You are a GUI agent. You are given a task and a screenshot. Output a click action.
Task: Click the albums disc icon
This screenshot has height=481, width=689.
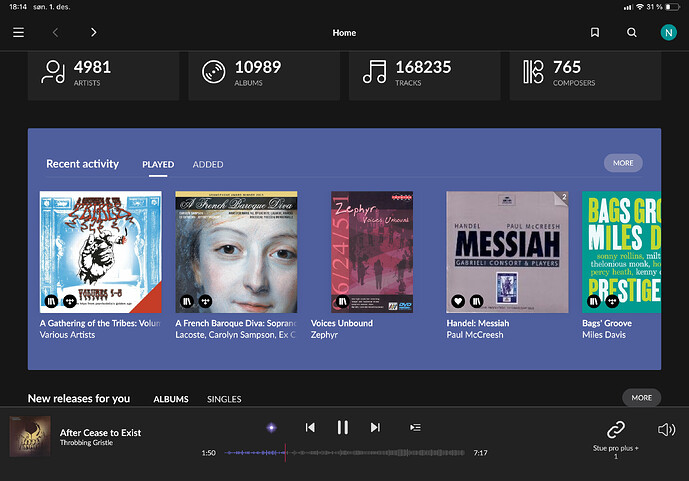214,72
